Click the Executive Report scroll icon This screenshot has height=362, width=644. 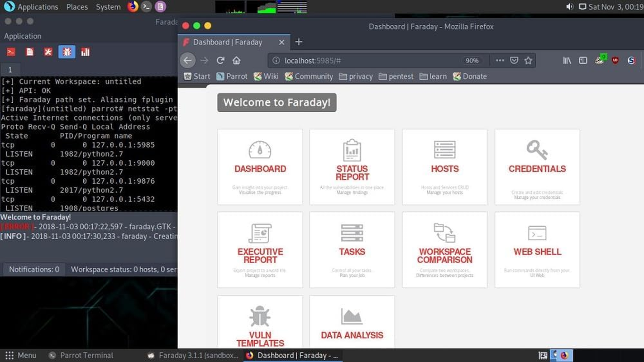tap(260, 233)
